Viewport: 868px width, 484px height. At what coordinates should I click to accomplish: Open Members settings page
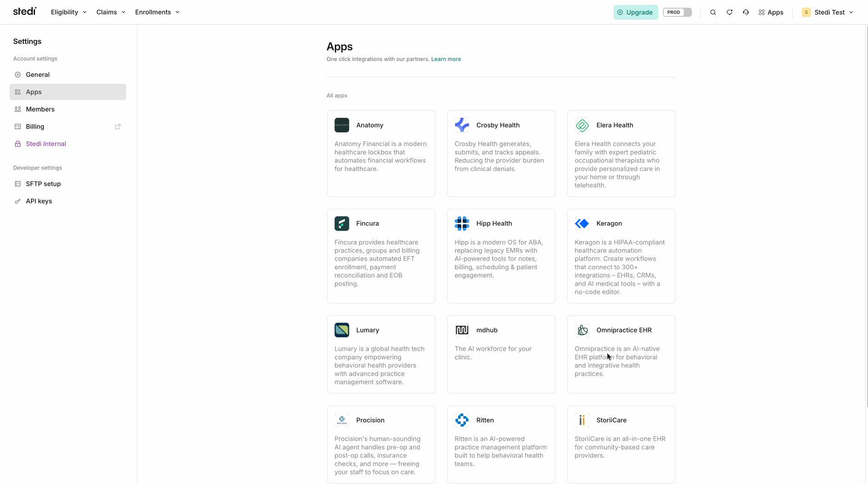pyautogui.click(x=68, y=109)
